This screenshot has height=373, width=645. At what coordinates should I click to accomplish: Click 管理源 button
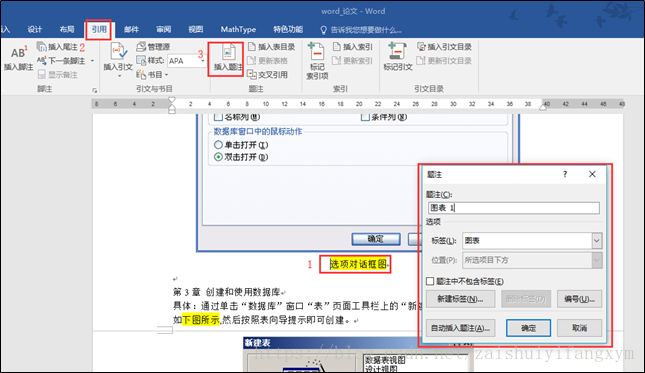(x=153, y=47)
